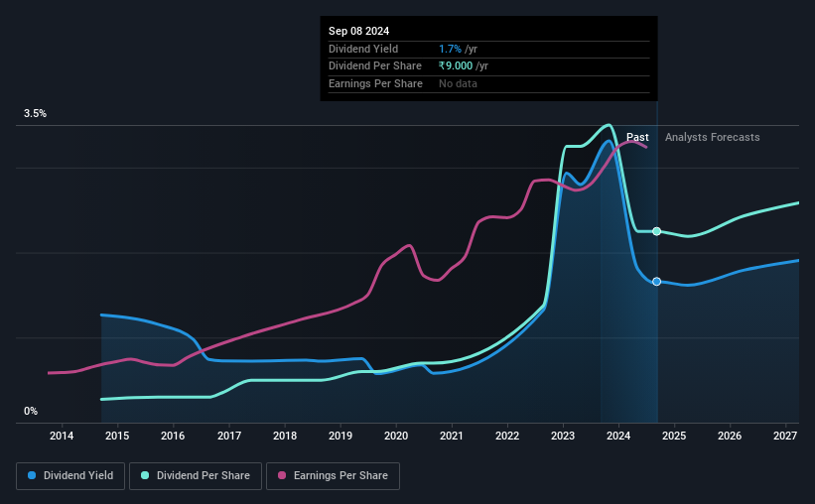Click the Sep 08 2024 tooltip date
Image resolution: width=815 pixels, height=504 pixels.
click(358, 31)
